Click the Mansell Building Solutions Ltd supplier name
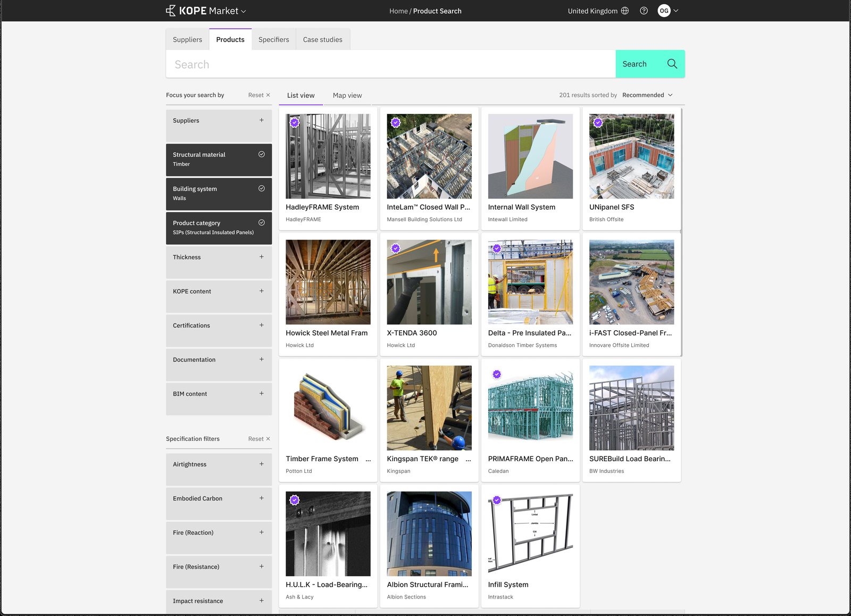This screenshot has height=616, width=851. click(x=424, y=219)
